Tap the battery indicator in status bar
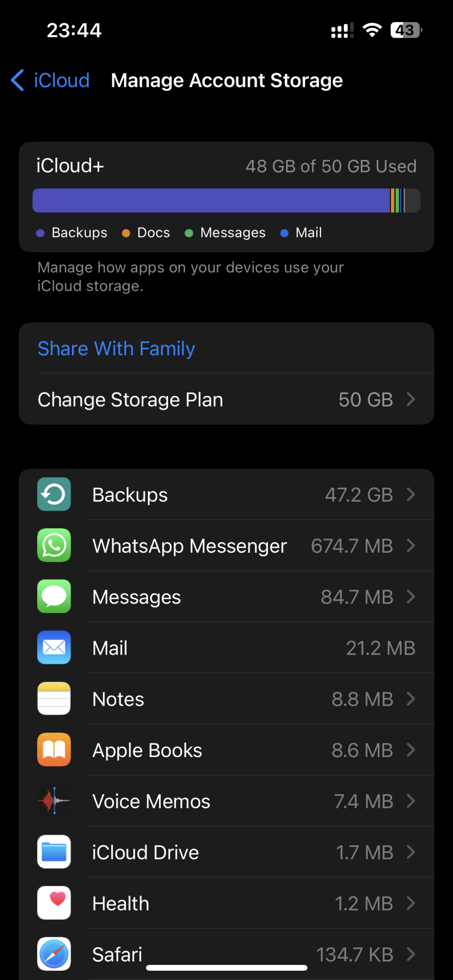 pos(406,30)
